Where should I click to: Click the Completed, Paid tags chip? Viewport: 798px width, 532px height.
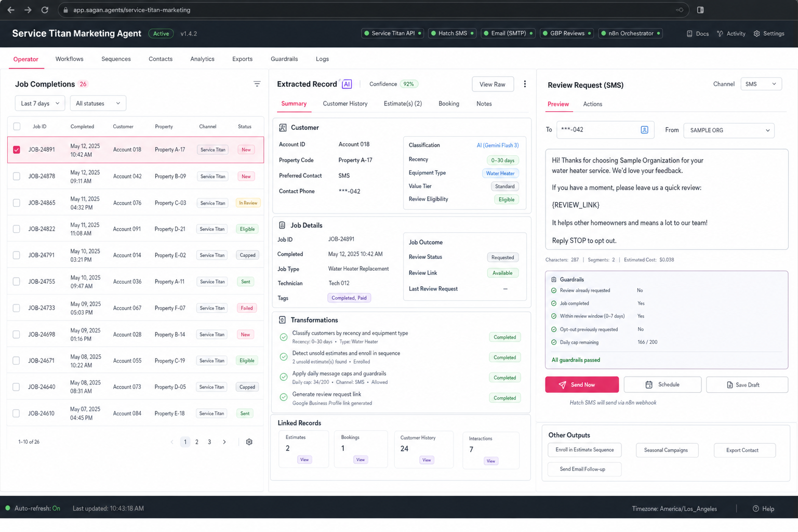coord(349,298)
